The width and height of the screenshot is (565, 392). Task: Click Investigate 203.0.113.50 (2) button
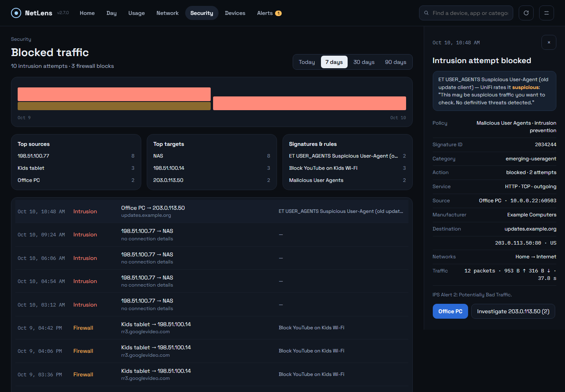click(513, 311)
